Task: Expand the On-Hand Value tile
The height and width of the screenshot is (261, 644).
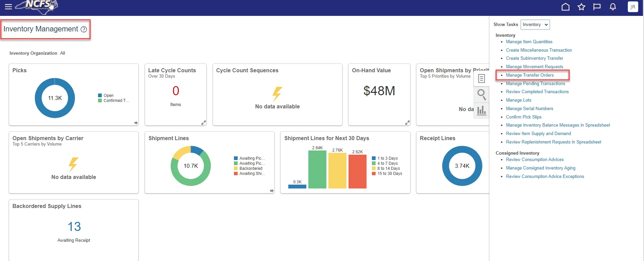Action: 407,123
